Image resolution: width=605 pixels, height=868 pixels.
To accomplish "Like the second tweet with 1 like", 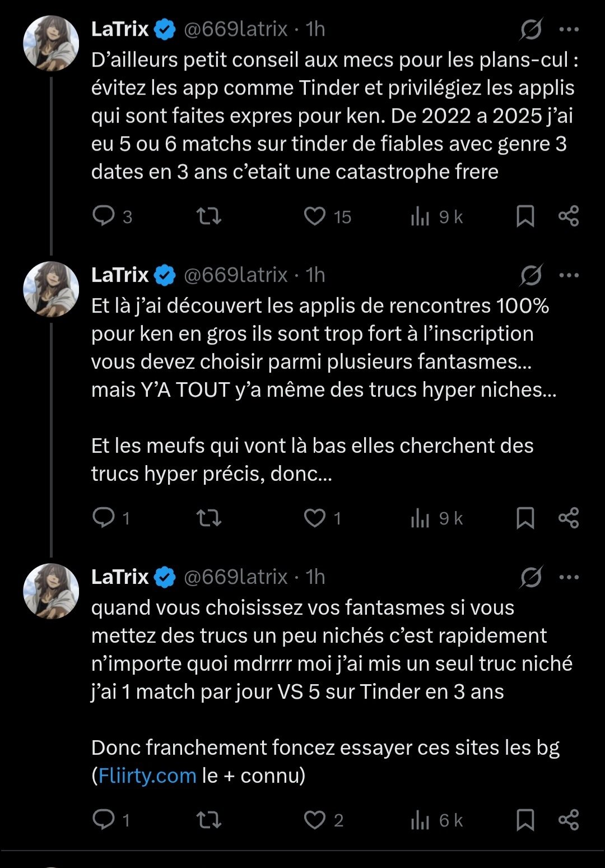I will pyautogui.click(x=315, y=518).
